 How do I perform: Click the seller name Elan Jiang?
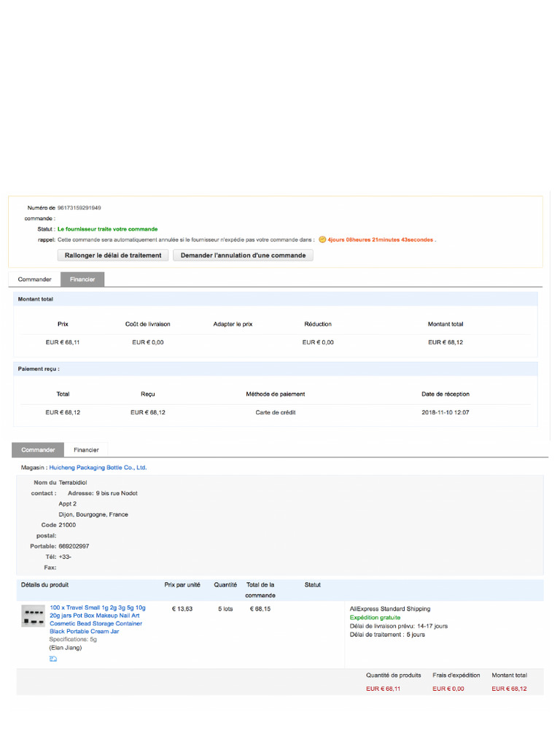pyautogui.click(x=65, y=648)
